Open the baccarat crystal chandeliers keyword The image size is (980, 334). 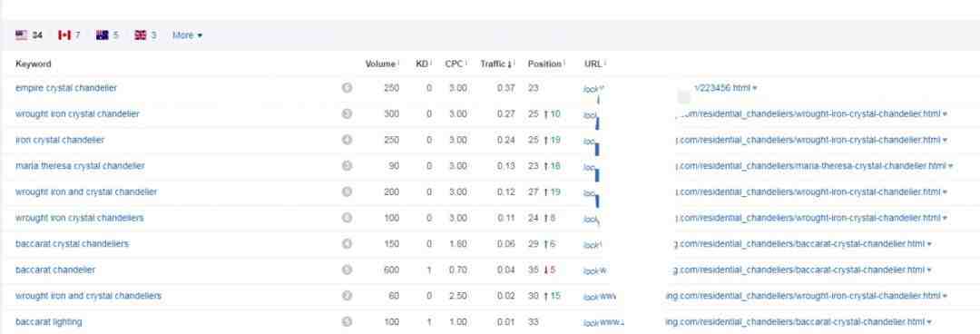click(72, 244)
